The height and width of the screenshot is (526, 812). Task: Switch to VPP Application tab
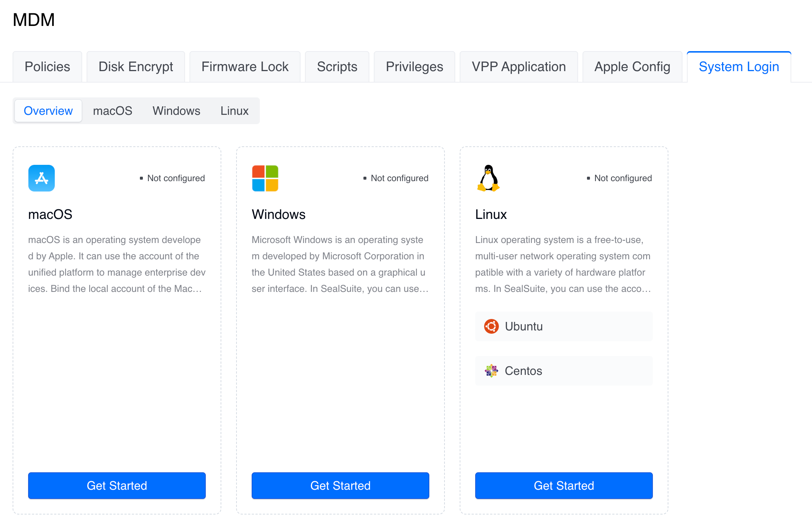(519, 67)
